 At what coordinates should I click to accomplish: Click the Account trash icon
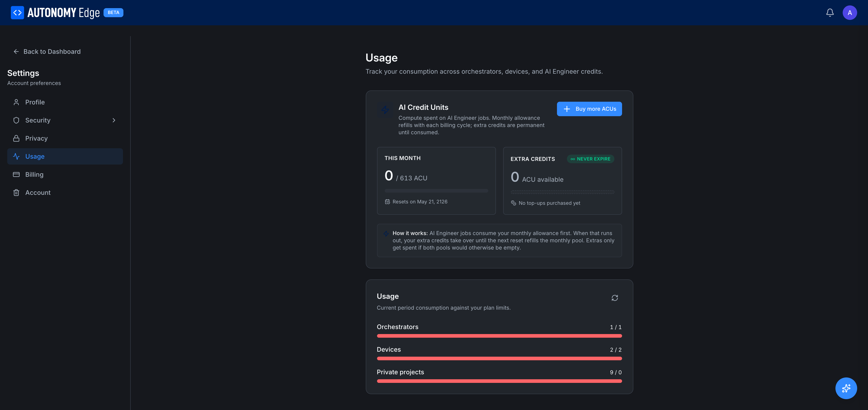(x=16, y=193)
